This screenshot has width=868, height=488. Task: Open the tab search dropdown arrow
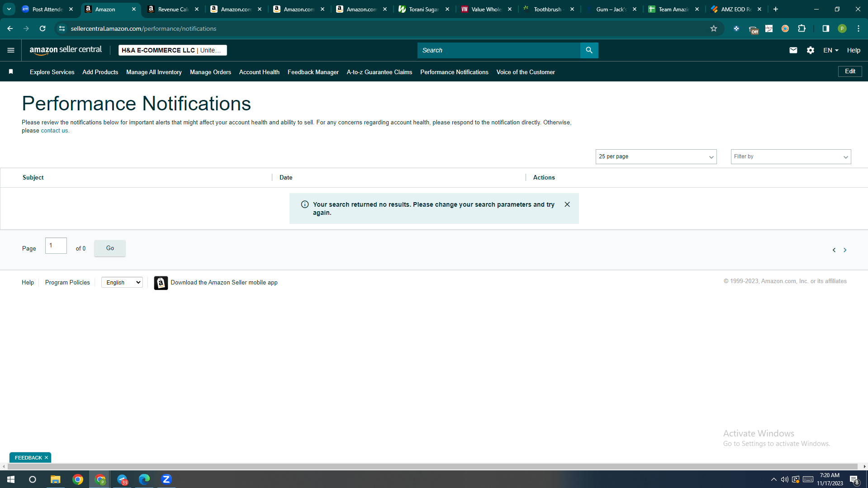tap(9, 9)
